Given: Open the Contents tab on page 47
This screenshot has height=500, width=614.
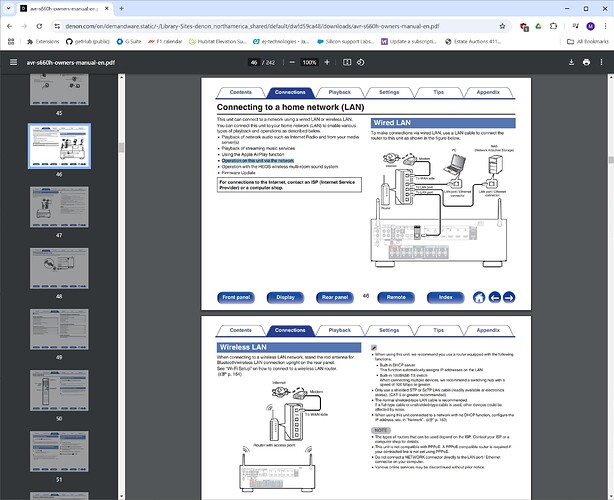Looking at the screenshot, I should pyautogui.click(x=240, y=330).
